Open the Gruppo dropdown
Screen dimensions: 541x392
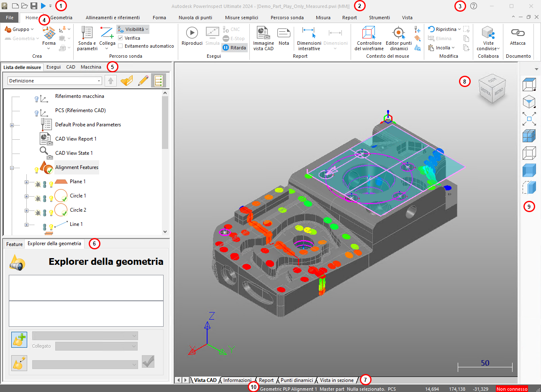tap(19, 29)
